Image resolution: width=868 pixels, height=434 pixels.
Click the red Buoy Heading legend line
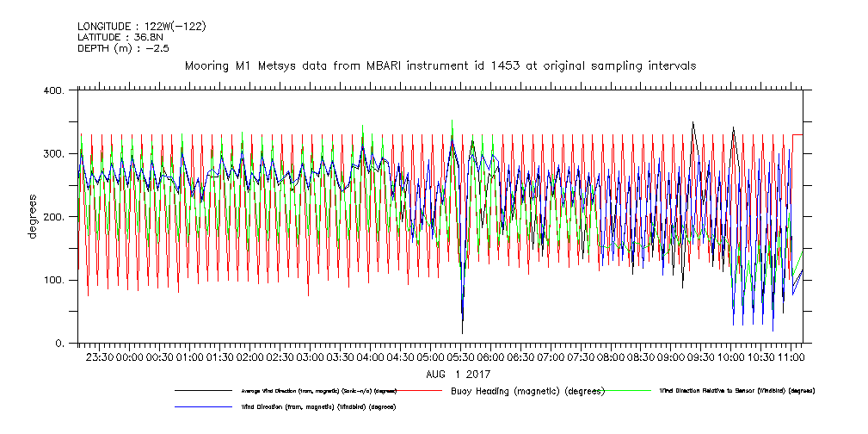(x=418, y=390)
